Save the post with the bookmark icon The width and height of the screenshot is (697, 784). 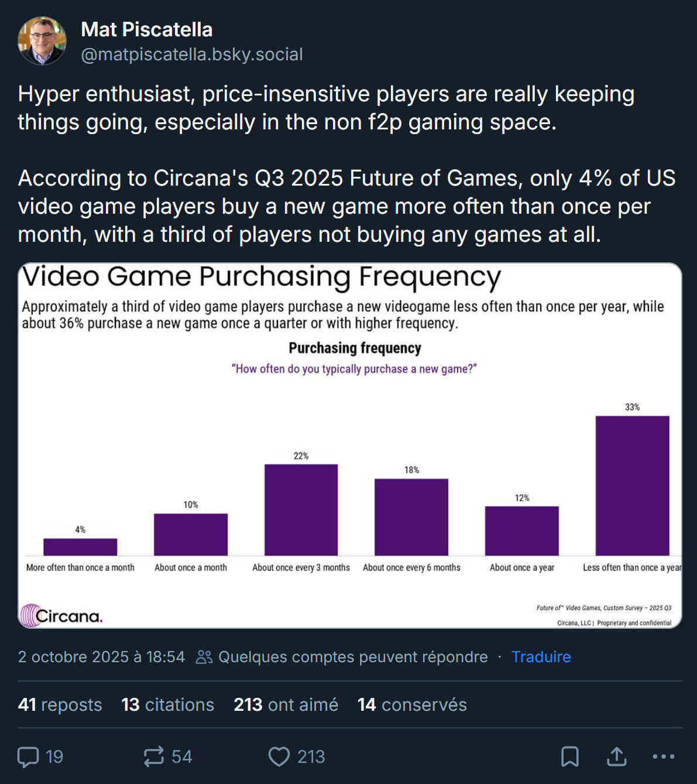569,756
